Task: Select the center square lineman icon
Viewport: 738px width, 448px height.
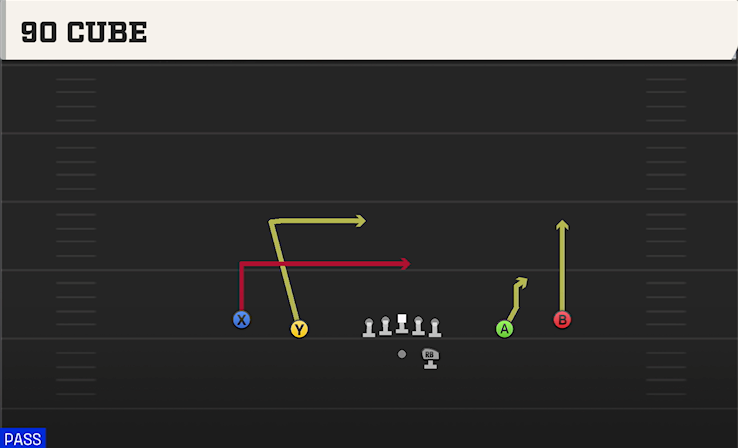Action: (401, 324)
